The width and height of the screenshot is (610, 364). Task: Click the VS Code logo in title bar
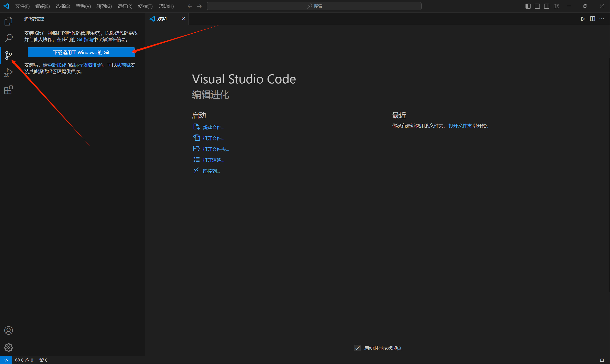(6, 6)
